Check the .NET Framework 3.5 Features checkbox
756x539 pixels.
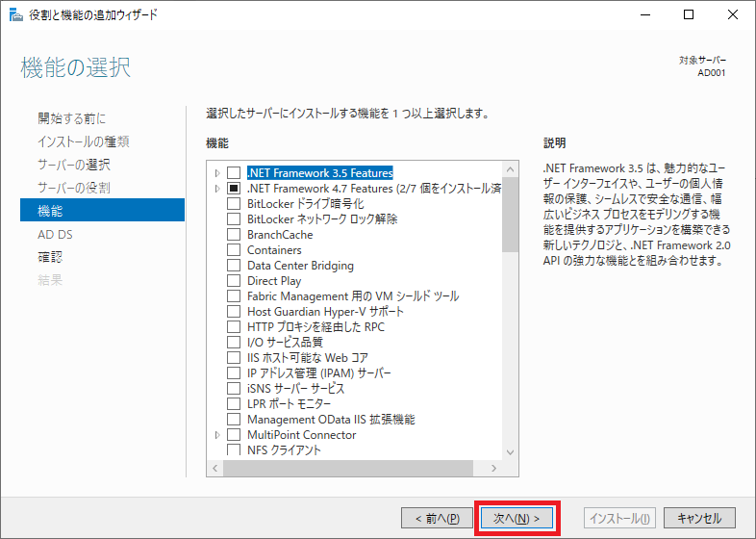234,172
